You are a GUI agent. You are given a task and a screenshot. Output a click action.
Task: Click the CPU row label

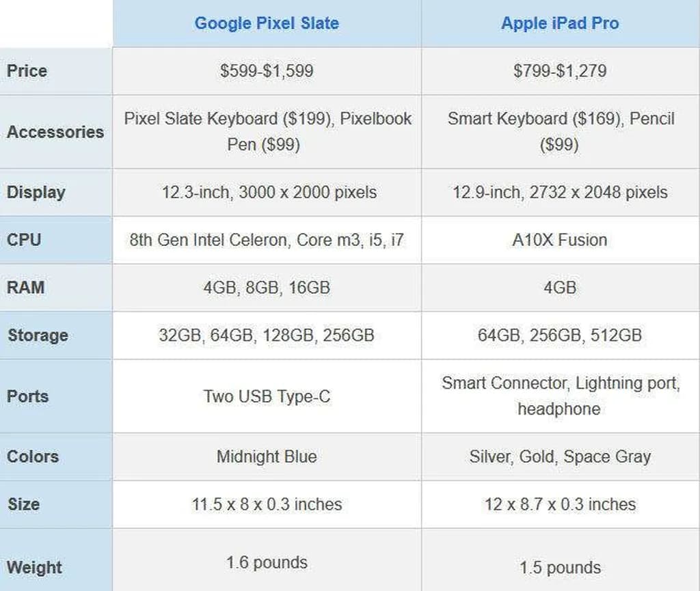click(24, 240)
